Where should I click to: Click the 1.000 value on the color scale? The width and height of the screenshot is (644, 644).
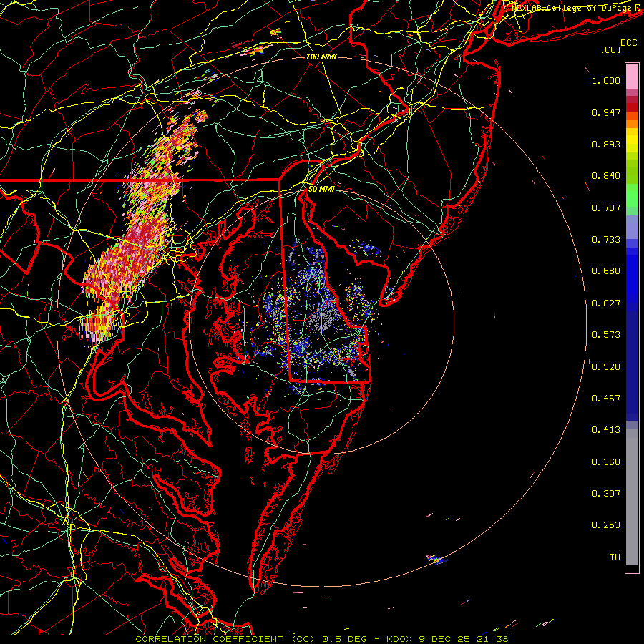click(606, 80)
